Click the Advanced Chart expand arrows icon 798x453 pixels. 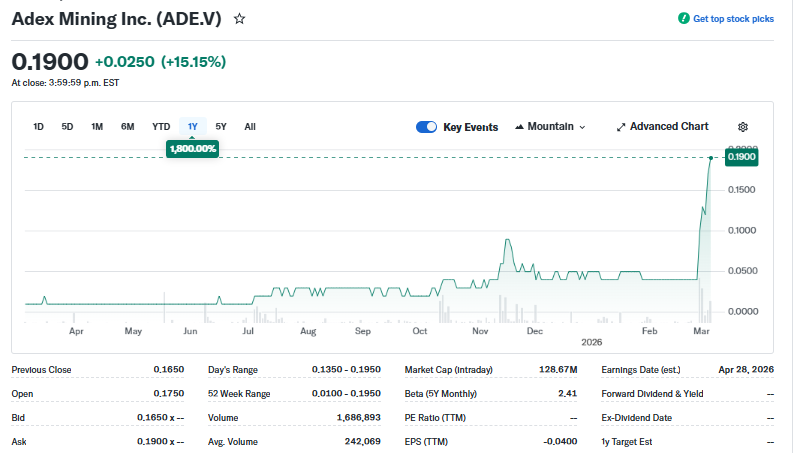(x=620, y=127)
